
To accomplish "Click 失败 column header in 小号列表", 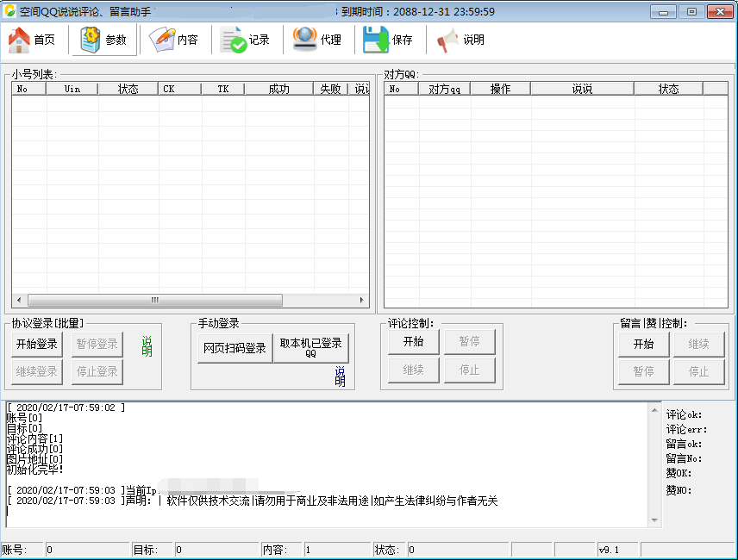I will 331,89.
